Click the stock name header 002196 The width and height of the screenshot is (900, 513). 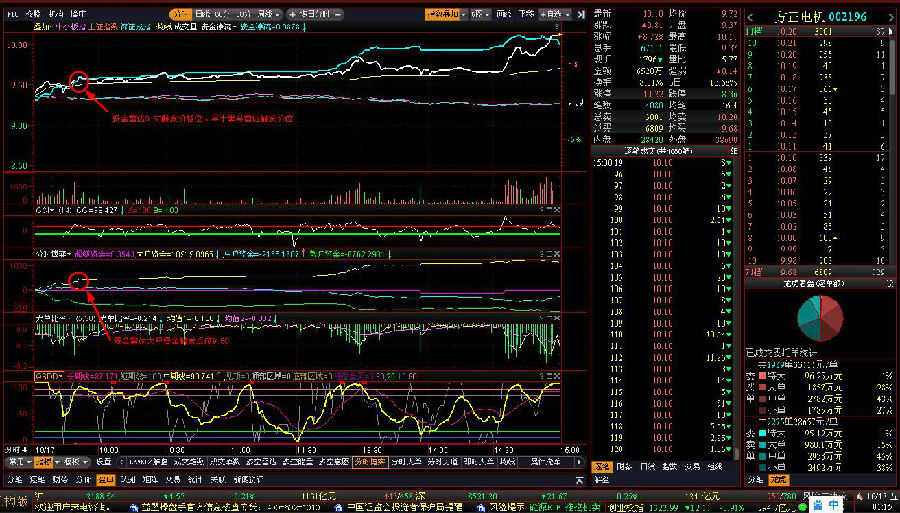(x=820, y=17)
